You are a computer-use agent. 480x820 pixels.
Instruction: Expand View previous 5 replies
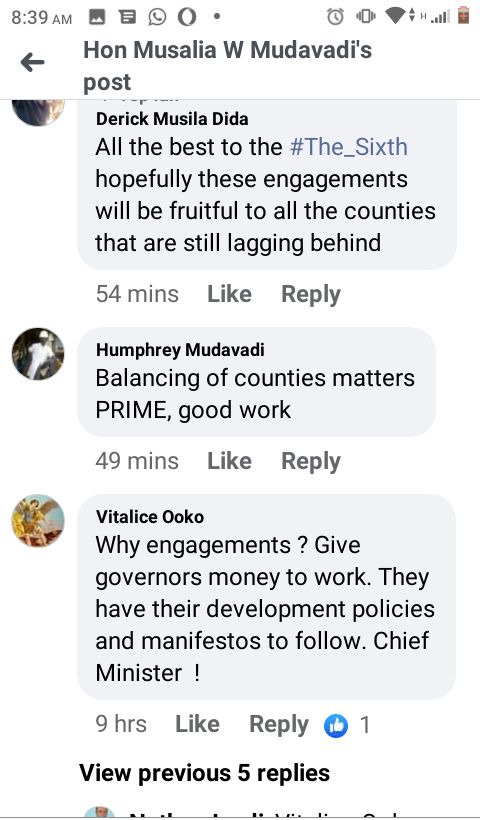(204, 773)
